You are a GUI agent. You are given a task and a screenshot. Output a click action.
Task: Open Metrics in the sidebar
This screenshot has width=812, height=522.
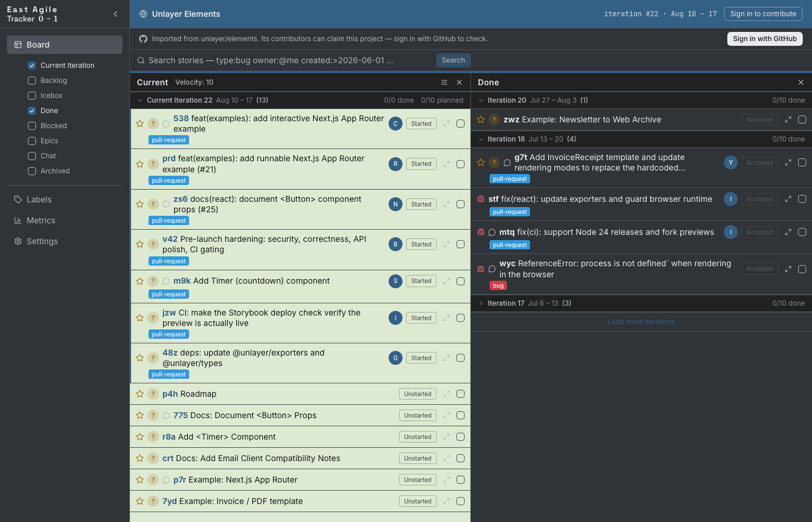(64, 220)
